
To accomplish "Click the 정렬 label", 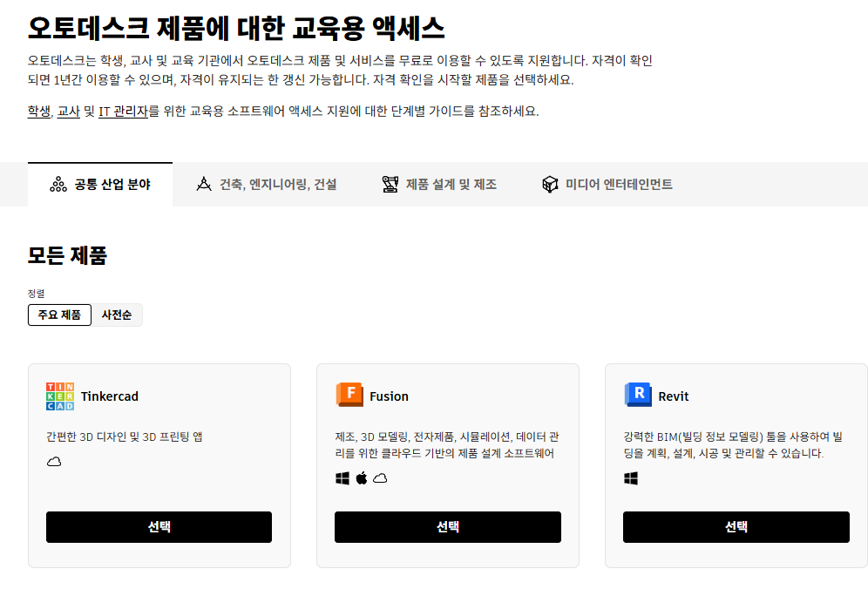I will pos(36,294).
